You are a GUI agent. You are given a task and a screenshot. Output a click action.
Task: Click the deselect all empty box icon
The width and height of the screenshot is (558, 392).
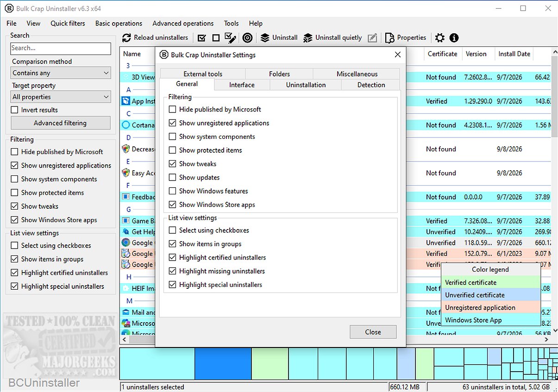point(216,38)
